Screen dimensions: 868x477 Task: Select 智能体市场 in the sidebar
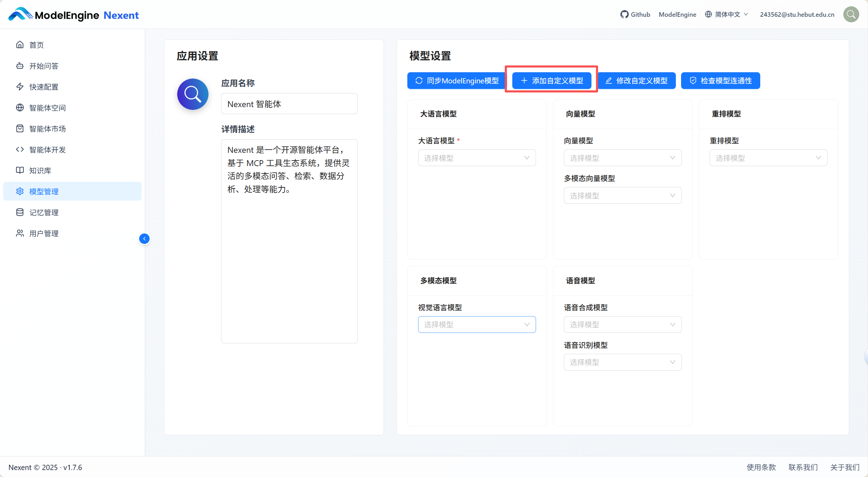tap(47, 129)
